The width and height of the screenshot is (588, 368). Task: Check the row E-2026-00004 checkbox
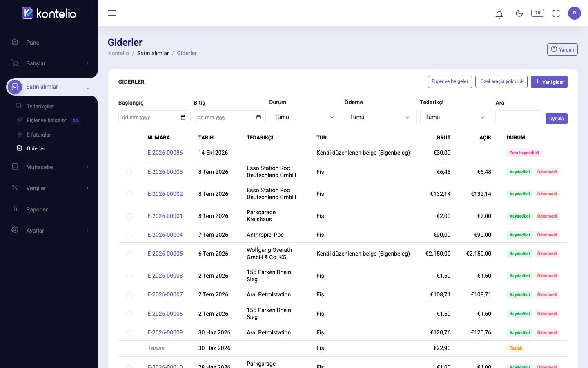tap(129, 235)
